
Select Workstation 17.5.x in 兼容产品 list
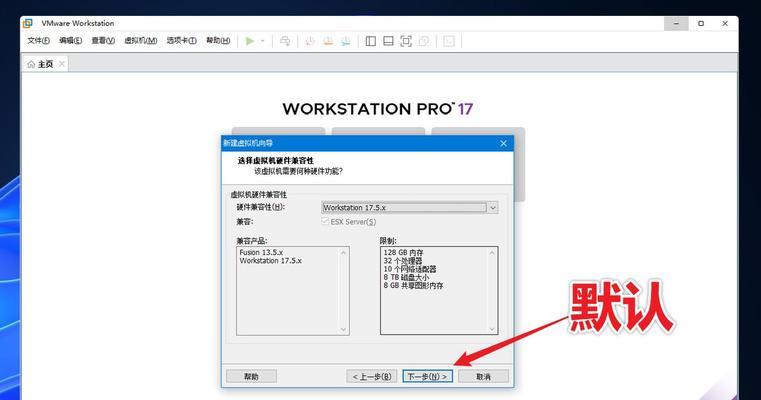coord(270,261)
